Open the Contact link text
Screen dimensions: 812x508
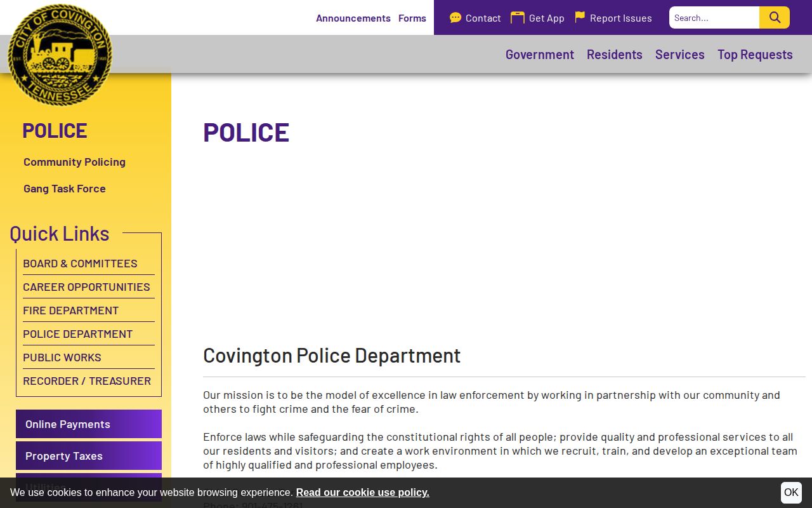483,18
